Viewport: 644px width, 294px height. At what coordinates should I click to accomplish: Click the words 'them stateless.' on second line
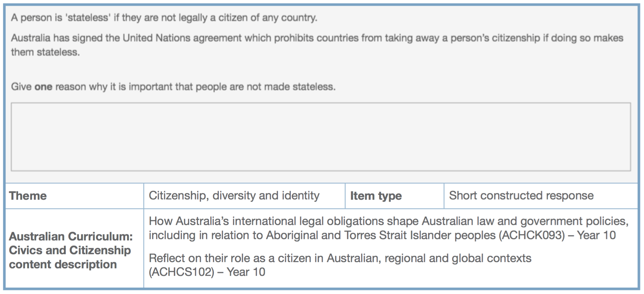click(x=45, y=52)
